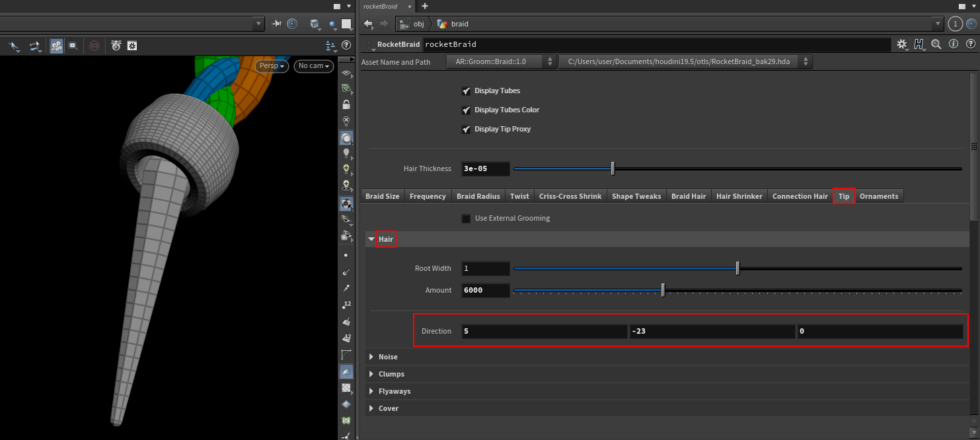Screen dimensions: 980x440
Task: Click the rocketBraid node name field
Action: (657, 44)
